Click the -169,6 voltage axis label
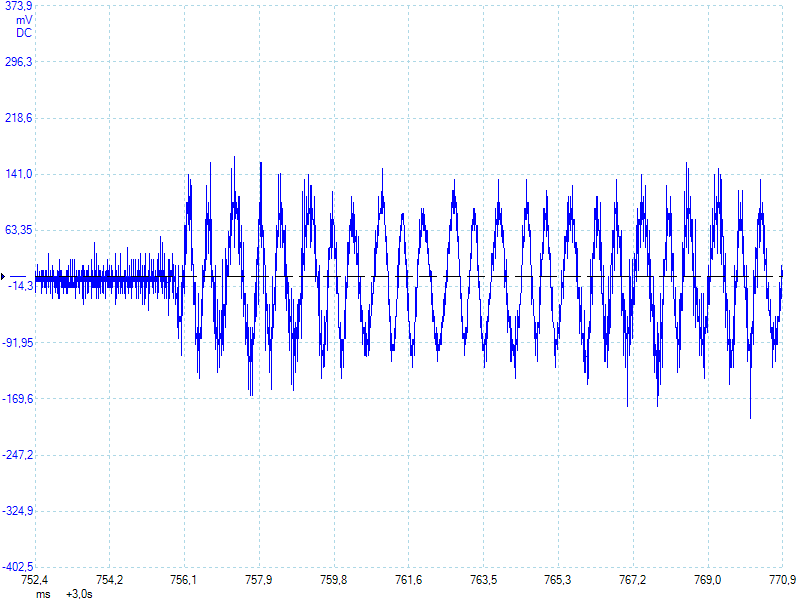Screen dimensions: 800x600 point(18,398)
